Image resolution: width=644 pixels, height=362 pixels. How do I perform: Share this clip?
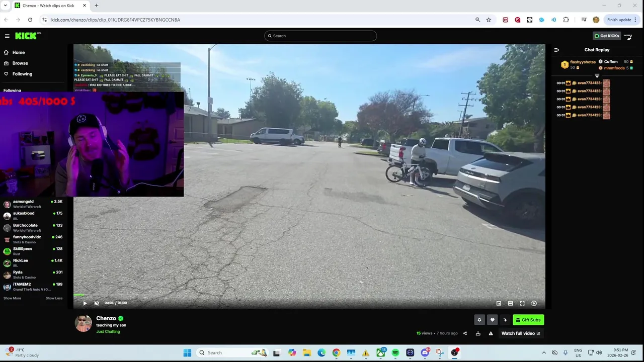[465, 333]
